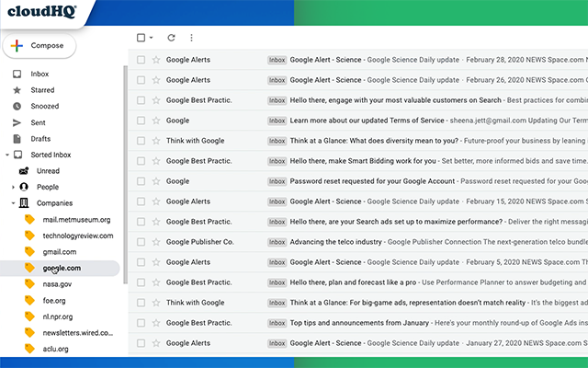
Task: Select the newsletters.wired.co... label
Action: (77, 333)
